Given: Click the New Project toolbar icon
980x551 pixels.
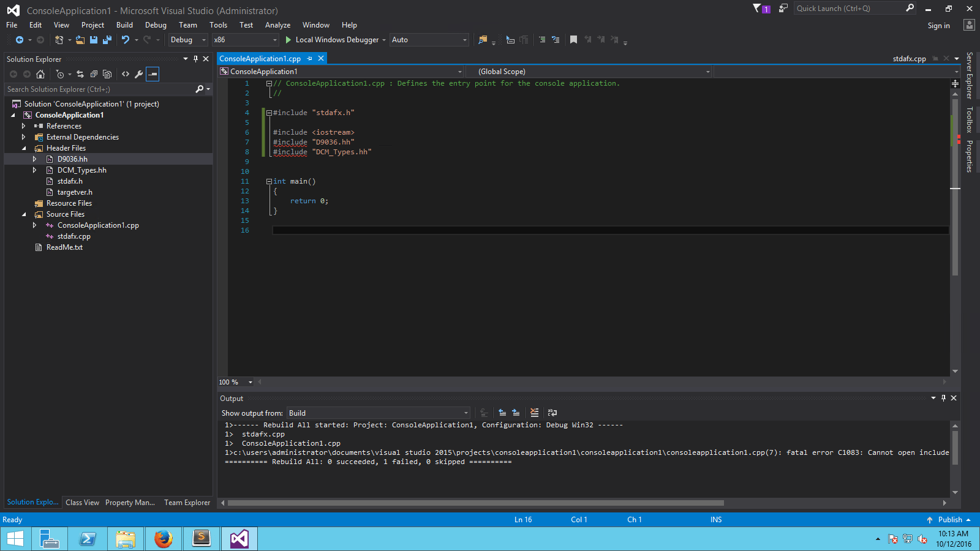Looking at the screenshot, I should coord(59,40).
